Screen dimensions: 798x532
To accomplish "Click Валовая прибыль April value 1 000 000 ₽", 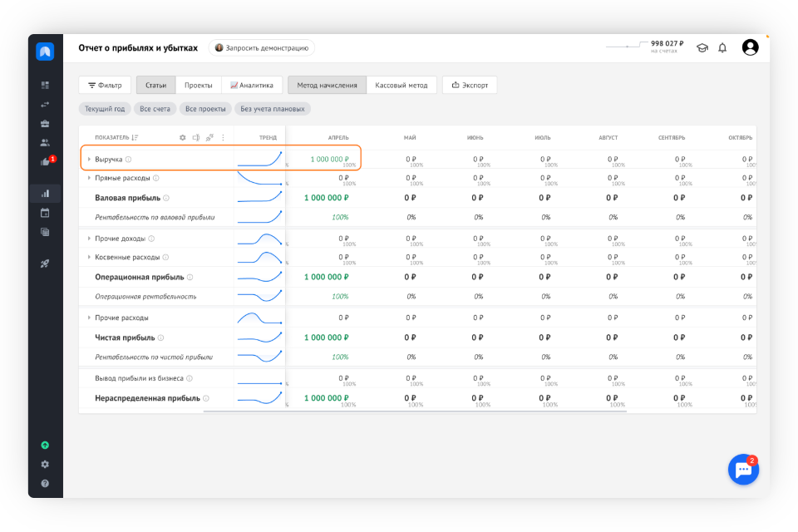I will coord(326,198).
